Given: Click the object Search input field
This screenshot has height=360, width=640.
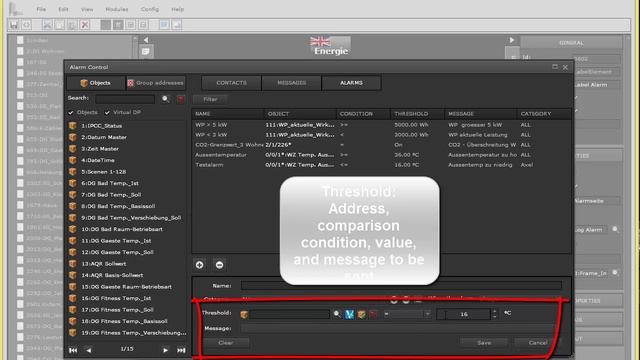Looking at the screenshot, I should [x=125, y=99].
